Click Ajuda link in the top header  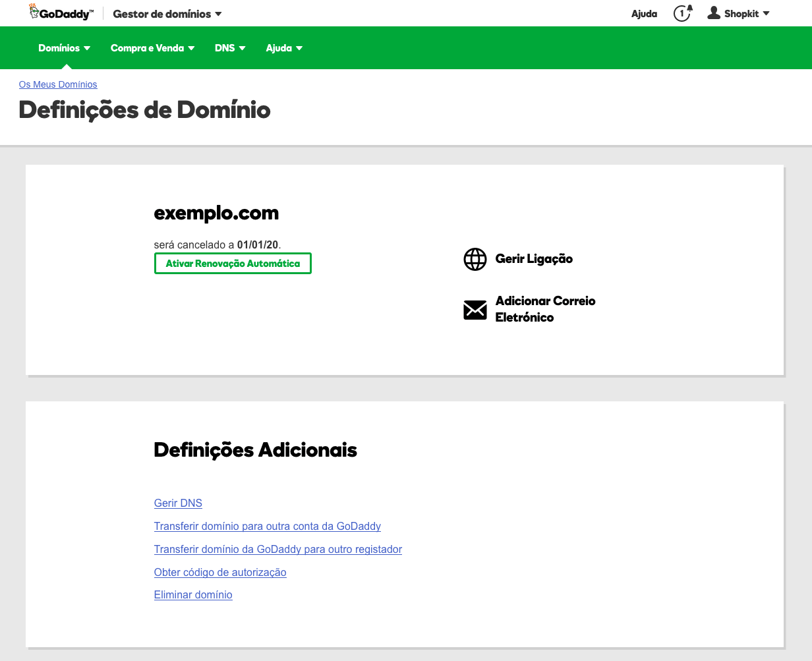tap(644, 14)
